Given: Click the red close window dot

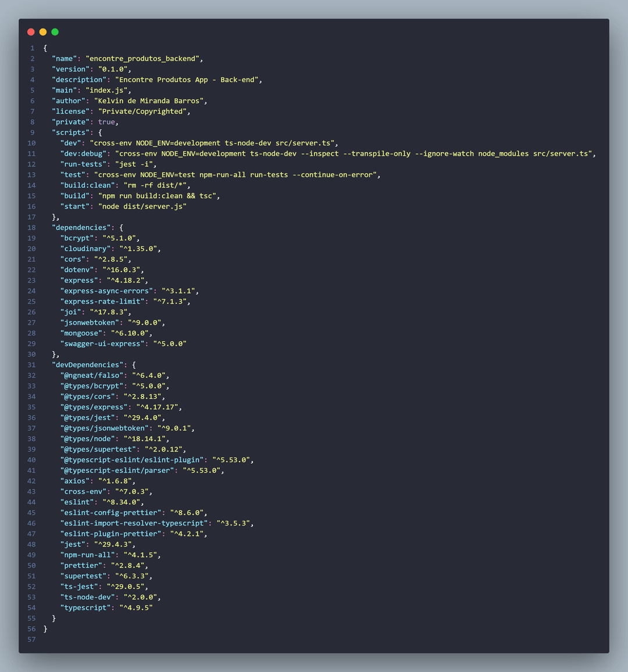Looking at the screenshot, I should [31, 32].
